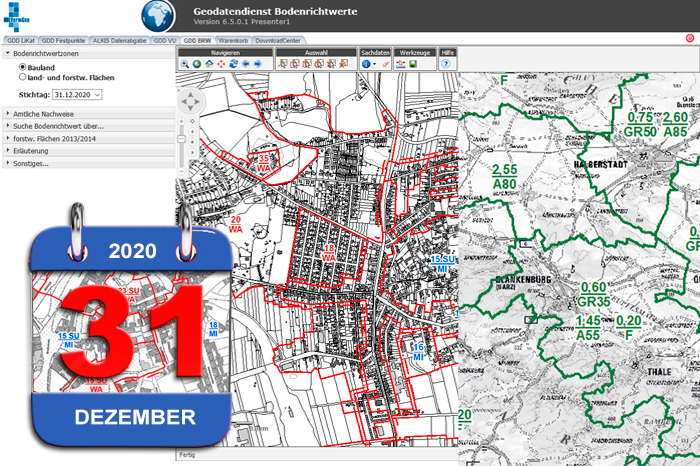This screenshot has width=700, height=466.
Task: Select the Bauland radio button
Action: [x=23, y=67]
